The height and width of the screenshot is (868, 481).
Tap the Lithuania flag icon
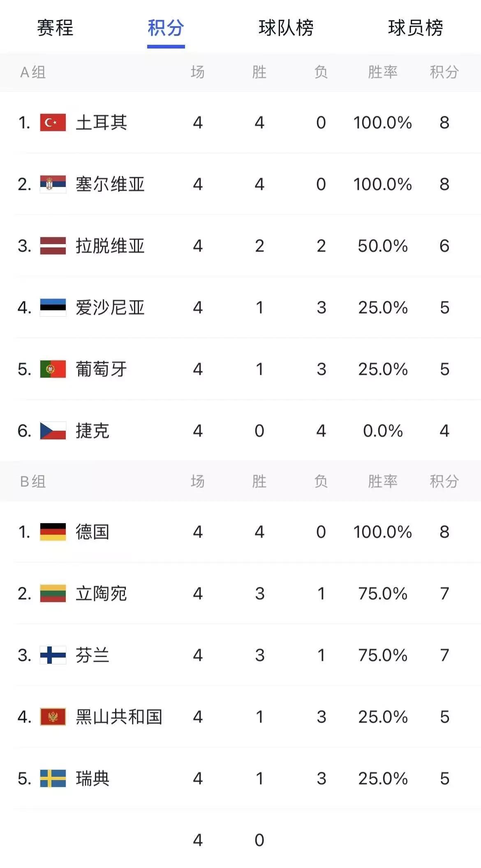tap(53, 593)
